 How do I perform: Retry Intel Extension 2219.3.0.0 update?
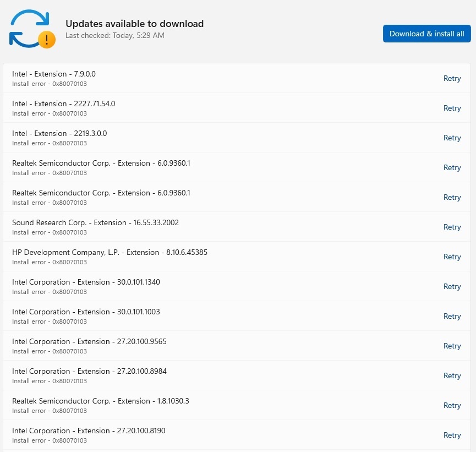(x=452, y=138)
